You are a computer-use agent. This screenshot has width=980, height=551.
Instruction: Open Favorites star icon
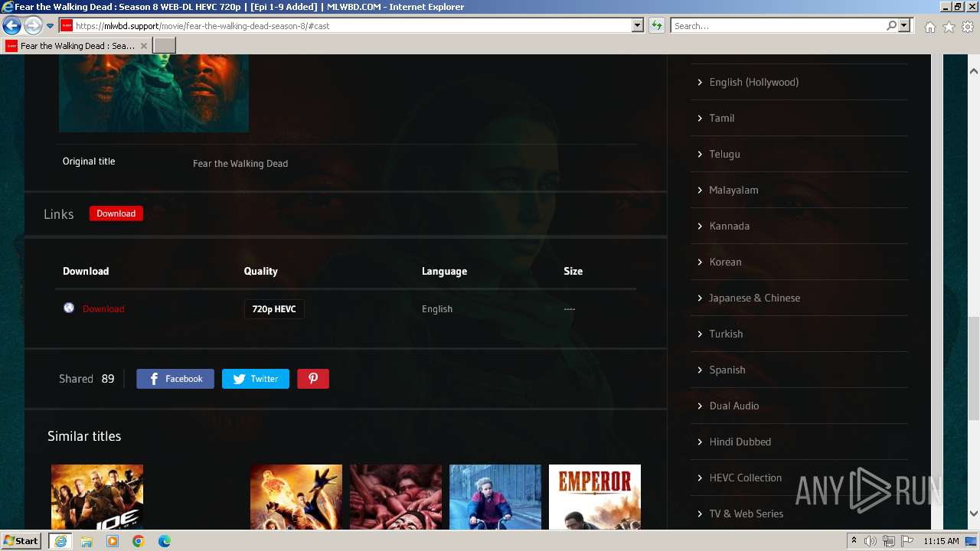(x=949, y=27)
